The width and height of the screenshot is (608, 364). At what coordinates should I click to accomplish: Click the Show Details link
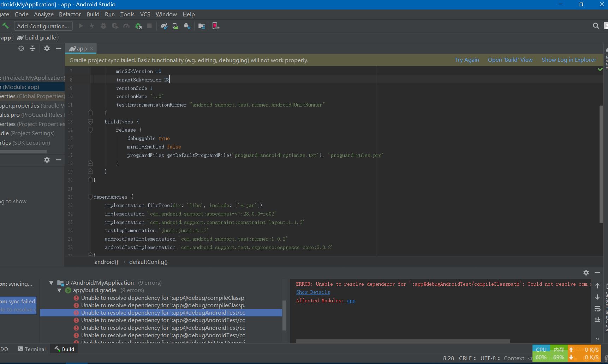point(313,292)
